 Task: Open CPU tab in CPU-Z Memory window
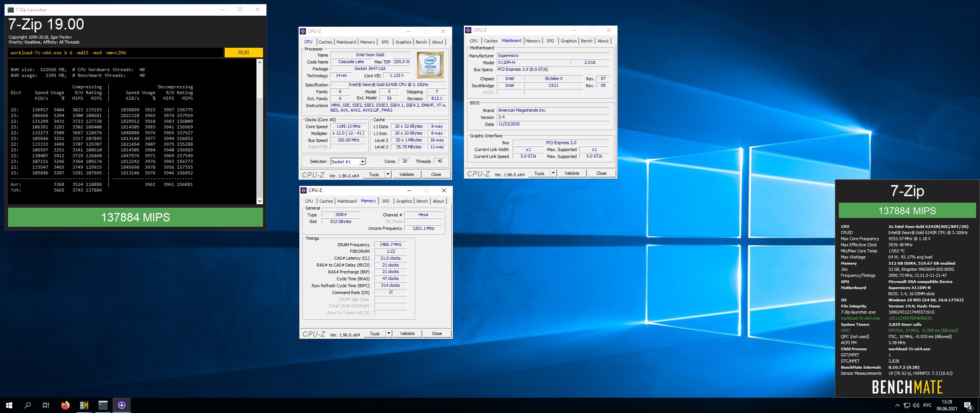(x=309, y=201)
